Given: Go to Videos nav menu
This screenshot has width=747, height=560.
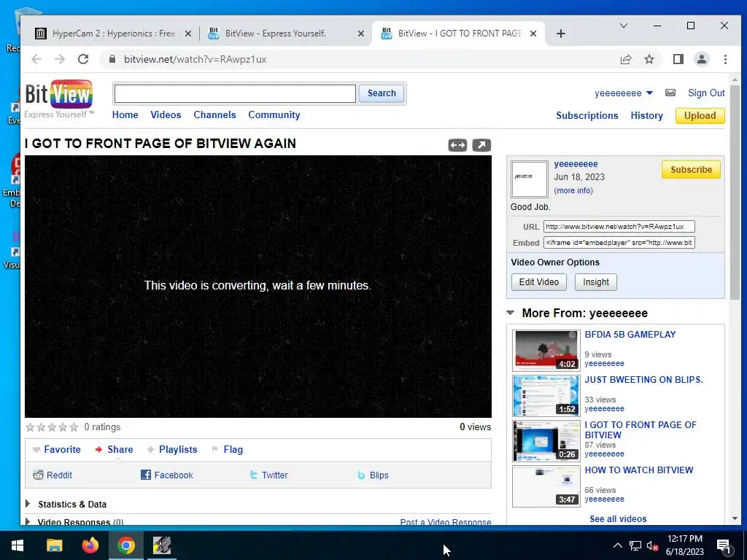Looking at the screenshot, I should 166,114.
